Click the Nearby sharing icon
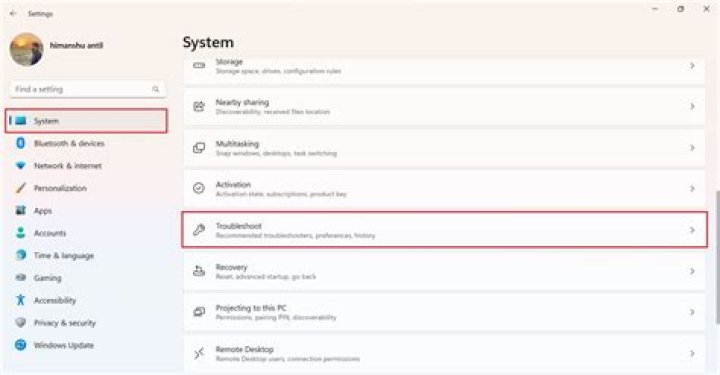This screenshot has height=375, width=720. click(199, 106)
